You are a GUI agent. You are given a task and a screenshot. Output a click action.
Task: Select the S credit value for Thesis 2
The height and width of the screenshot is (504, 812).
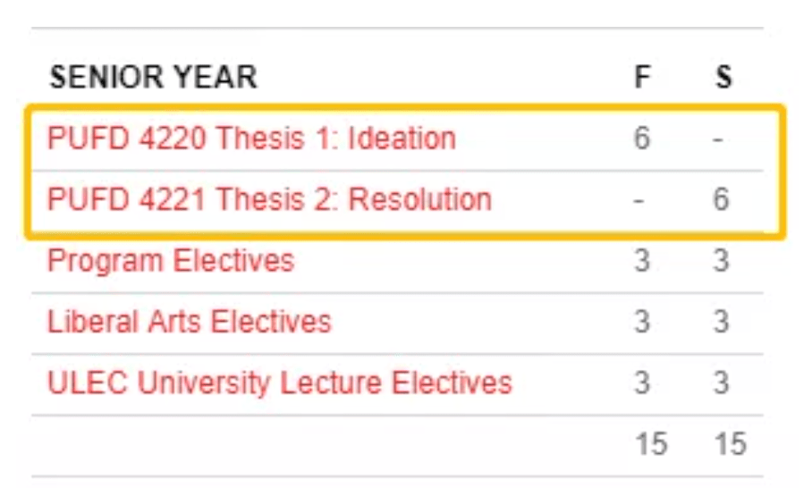click(x=722, y=198)
